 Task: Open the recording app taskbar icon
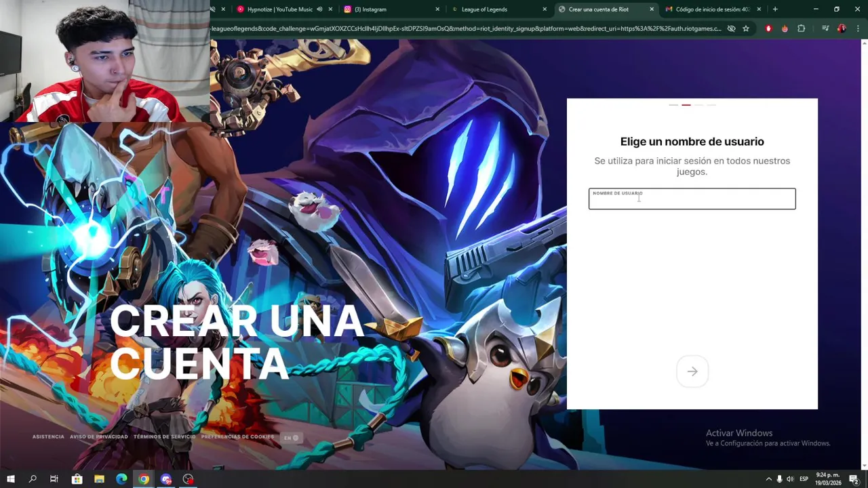pyautogui.click(x=189, y=479)
